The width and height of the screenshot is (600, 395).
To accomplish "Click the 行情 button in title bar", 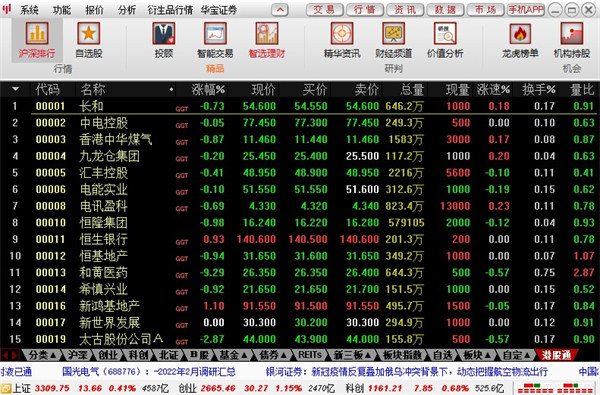I will 365,10.
